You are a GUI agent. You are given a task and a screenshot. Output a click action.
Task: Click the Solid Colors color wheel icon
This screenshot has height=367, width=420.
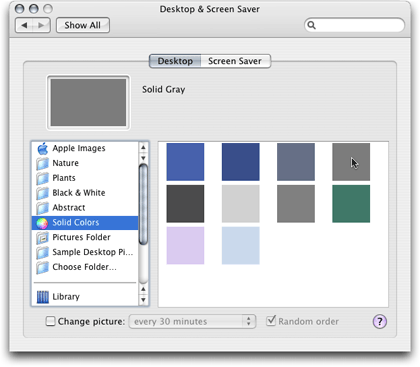tap(42, 223)
